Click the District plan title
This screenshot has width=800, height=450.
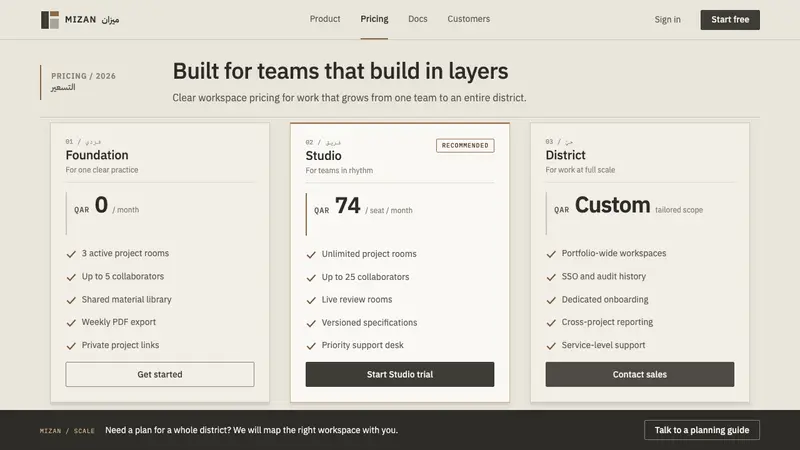(x=565, y=155)
